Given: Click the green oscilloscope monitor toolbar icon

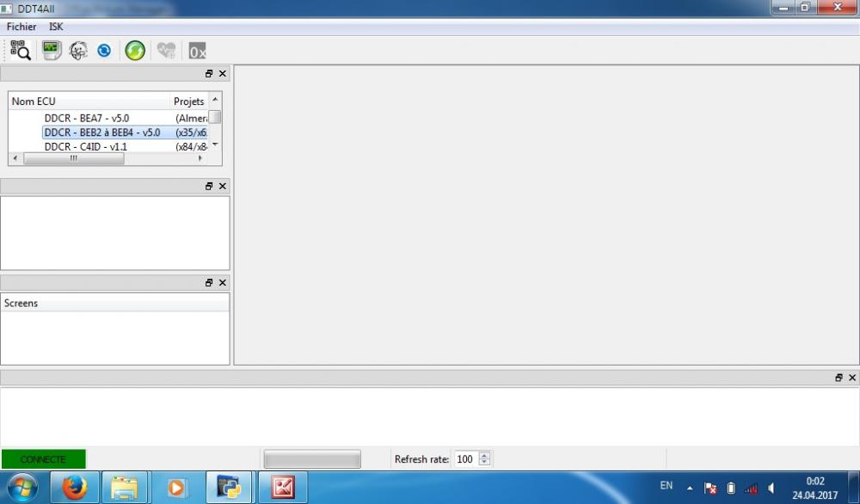Looking at the screenshot, I should coord(52,51).
